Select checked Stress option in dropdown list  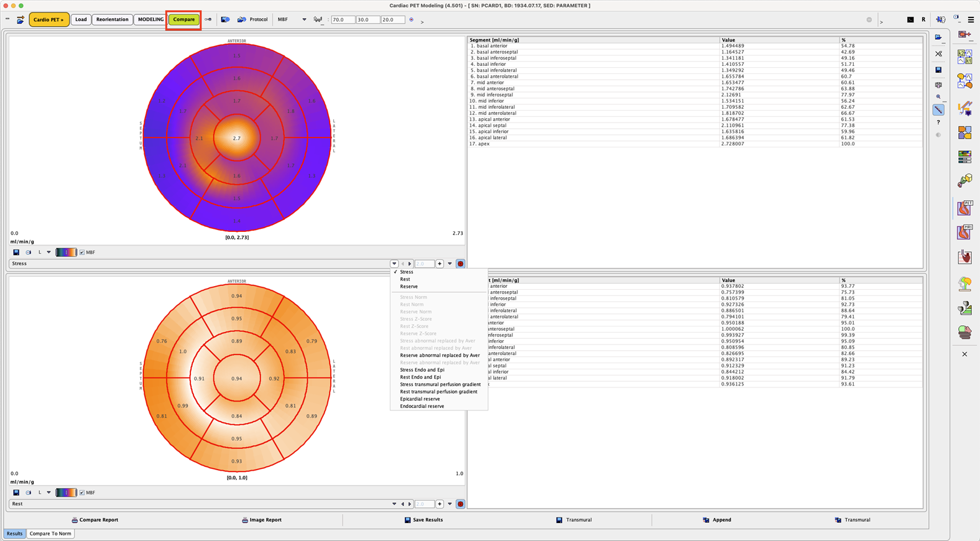(x=438, y=272)
